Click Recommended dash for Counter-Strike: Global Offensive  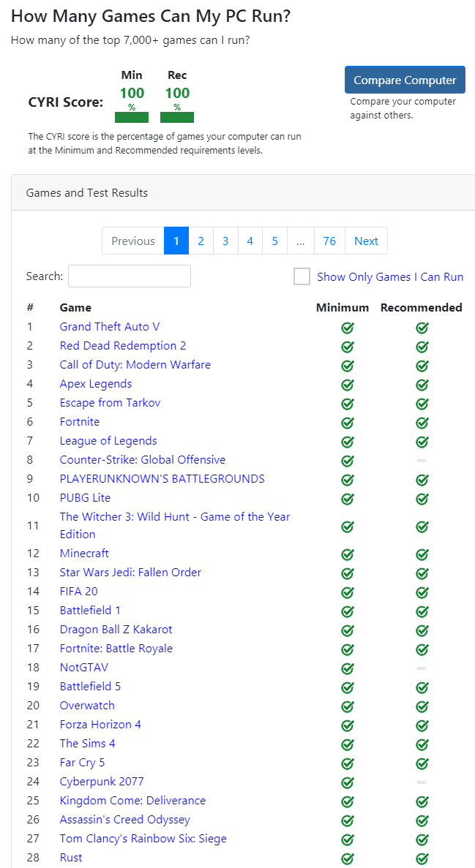pos(422,461)
